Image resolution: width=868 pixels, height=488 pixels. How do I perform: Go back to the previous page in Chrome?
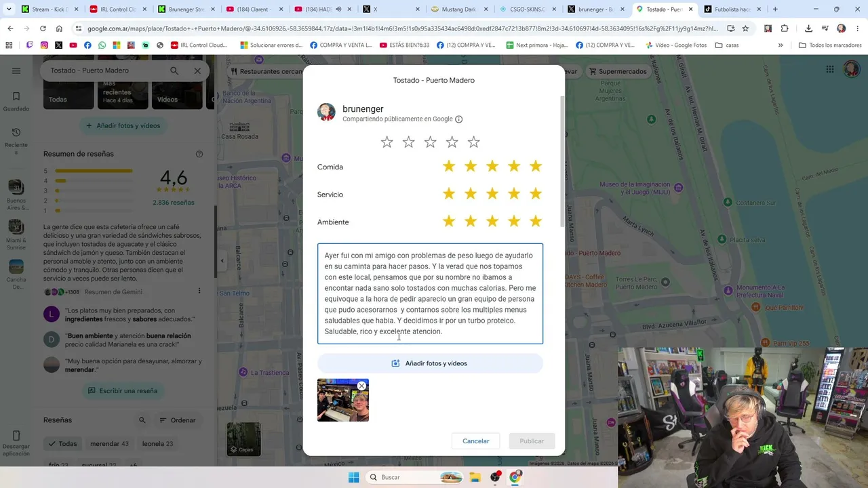pyautogui.click(x=10, y=28)
